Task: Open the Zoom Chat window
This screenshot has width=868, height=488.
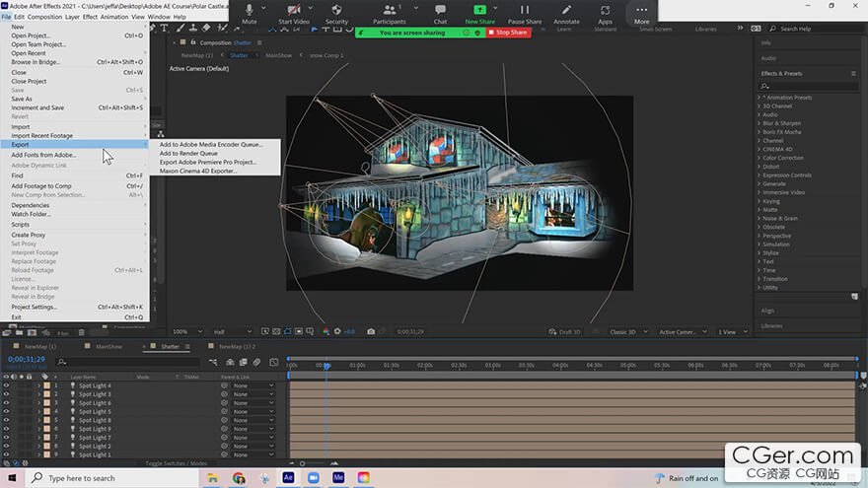Action: 440,14
